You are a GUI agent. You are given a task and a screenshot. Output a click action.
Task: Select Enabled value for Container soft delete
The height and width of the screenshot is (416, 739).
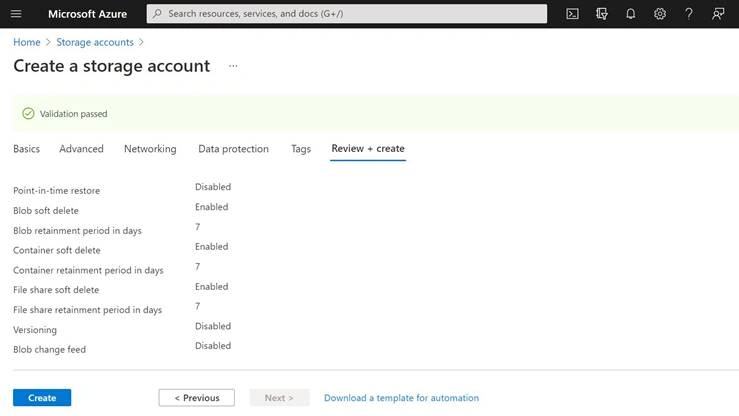point(212,246)
